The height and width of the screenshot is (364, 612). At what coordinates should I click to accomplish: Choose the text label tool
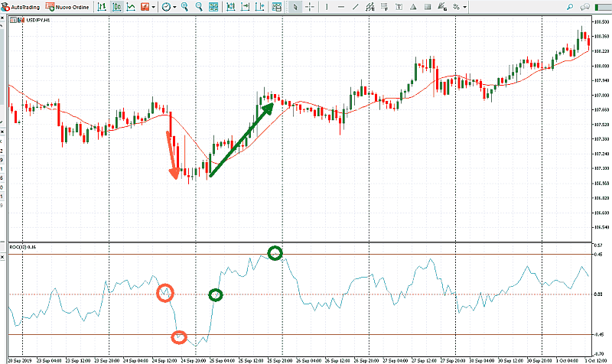(x=399, y=6)
